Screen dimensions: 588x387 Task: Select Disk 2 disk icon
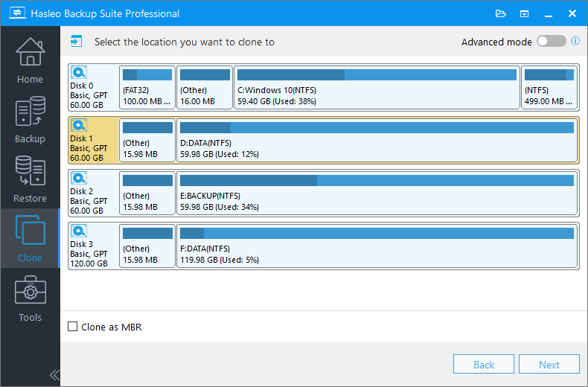79,179
